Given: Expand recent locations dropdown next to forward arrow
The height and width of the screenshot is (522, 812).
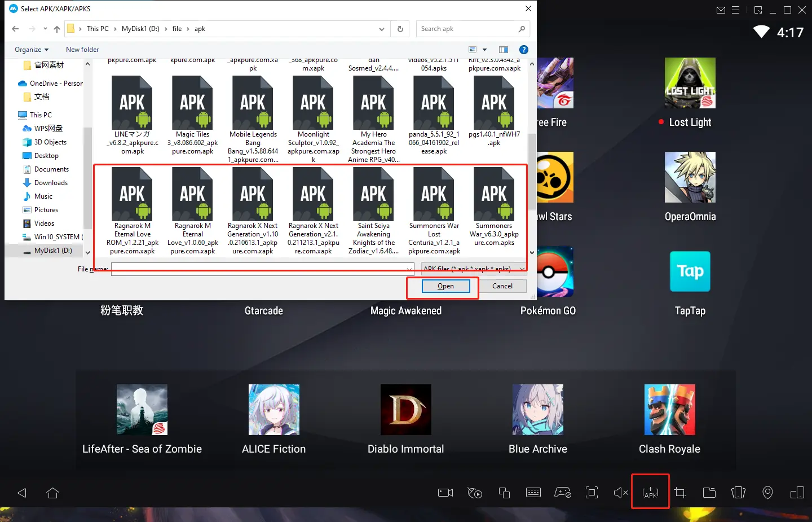Looking at the screenshot, I should [45, 29].
